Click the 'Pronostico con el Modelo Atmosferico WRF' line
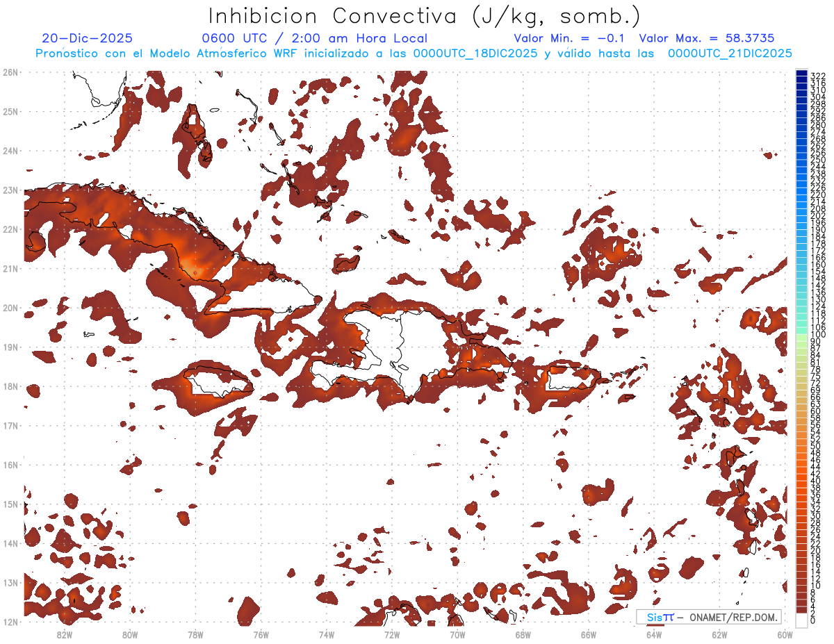834x644 pixels. click(414, 53)
